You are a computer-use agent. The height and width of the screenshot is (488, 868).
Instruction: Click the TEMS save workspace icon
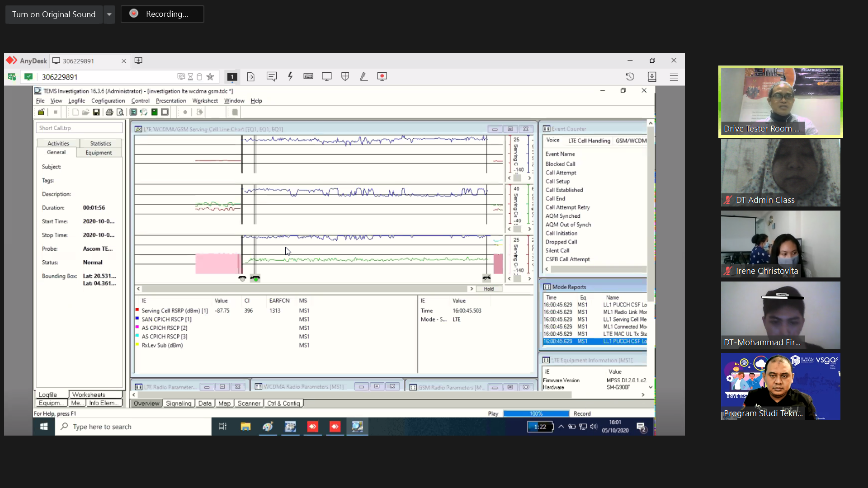(96, 112)
